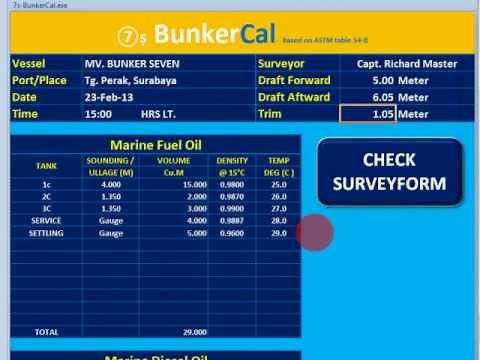Click the 7s BunkerCal logo icon
The height and width of the screenshot is (360, 480).
click(x=131, y=36)
